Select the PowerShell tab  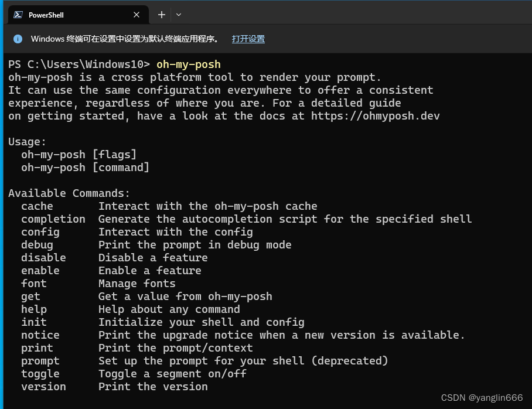[78, 15]
